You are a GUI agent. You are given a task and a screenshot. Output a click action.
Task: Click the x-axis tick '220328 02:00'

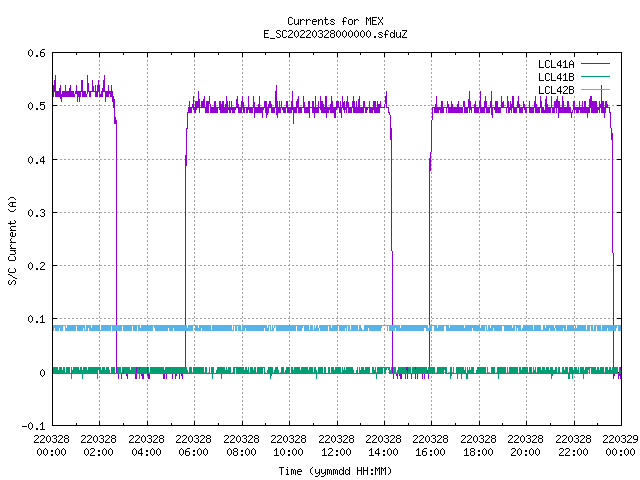click(98, 446)
